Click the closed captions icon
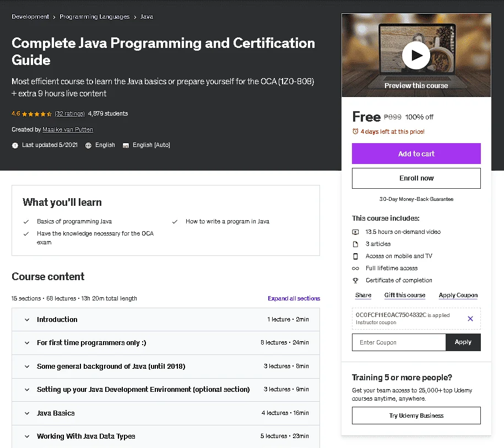The width and height of the screenshot is (504, 448). pos(126,145)
